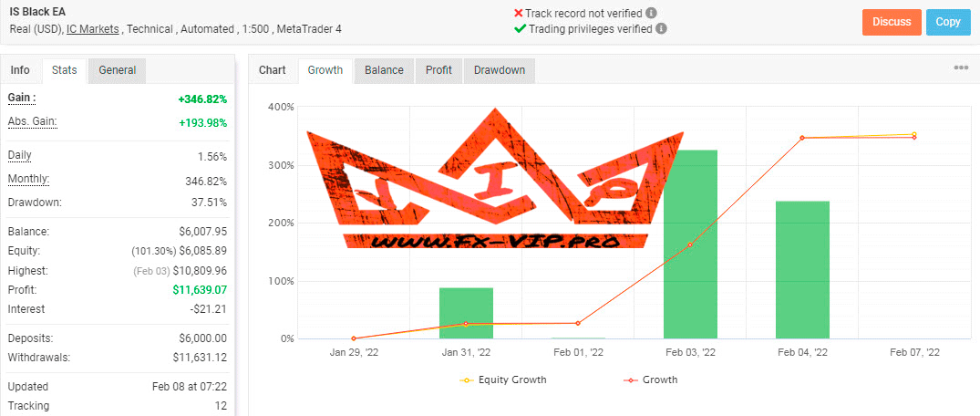Click the green checkmark privileges icon
This screenshot has height=416, width=980.
click(x=520, y=29)
